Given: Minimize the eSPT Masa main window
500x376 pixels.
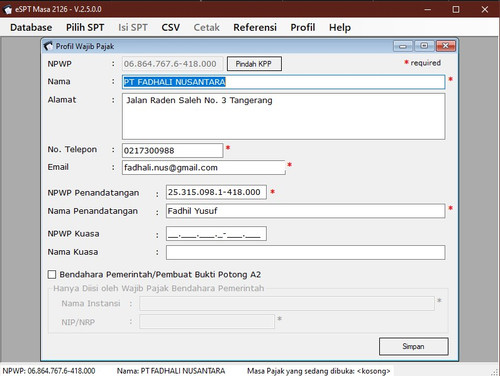Looking at the screenshot, I should point(428,9).
